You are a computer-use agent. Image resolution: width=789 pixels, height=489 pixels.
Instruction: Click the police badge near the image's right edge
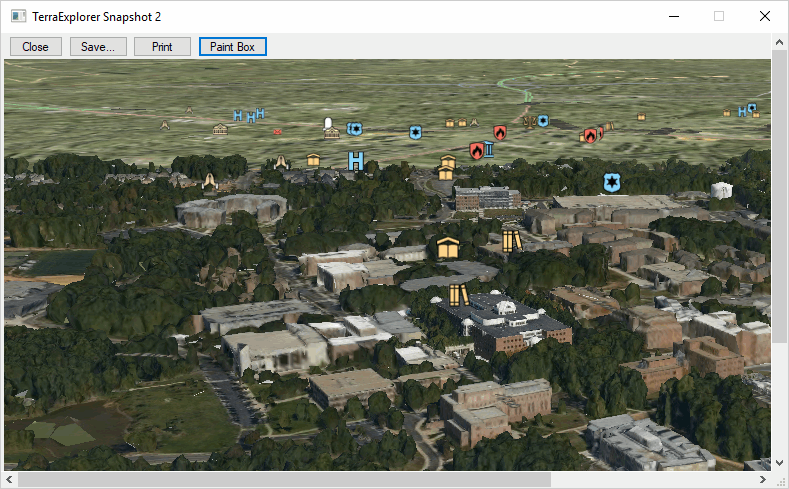click(x=752, y=108)
